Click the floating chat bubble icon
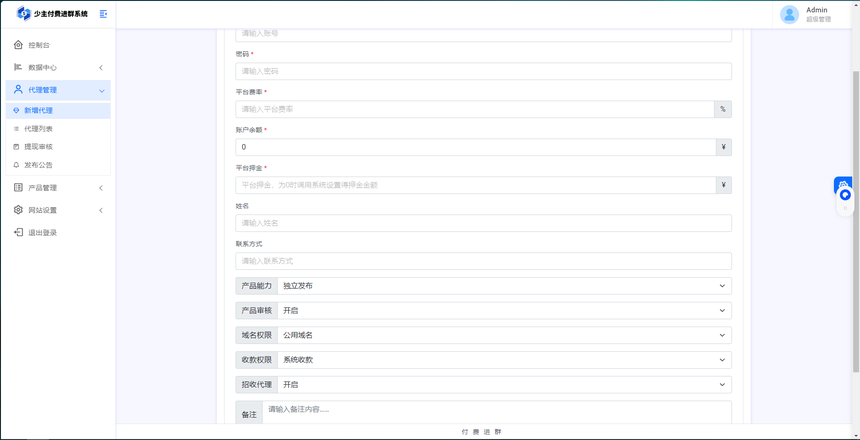 click(x=845, y=195)
